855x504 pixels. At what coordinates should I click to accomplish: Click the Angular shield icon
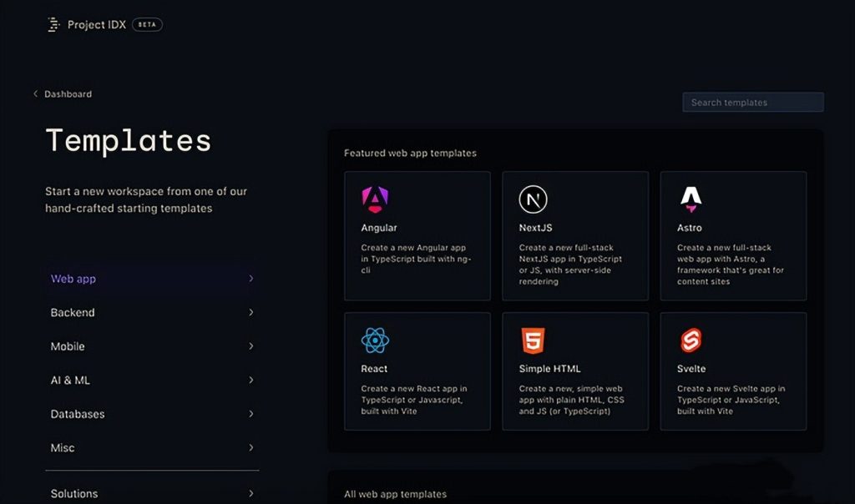375,199
